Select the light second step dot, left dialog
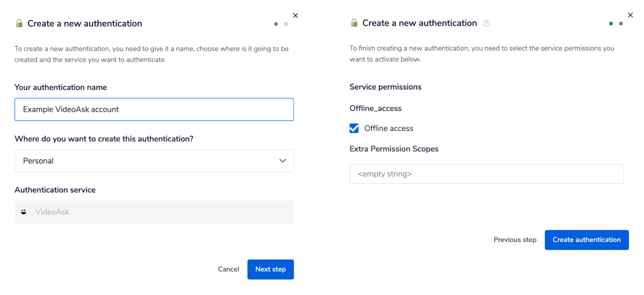 pos(286,24)
